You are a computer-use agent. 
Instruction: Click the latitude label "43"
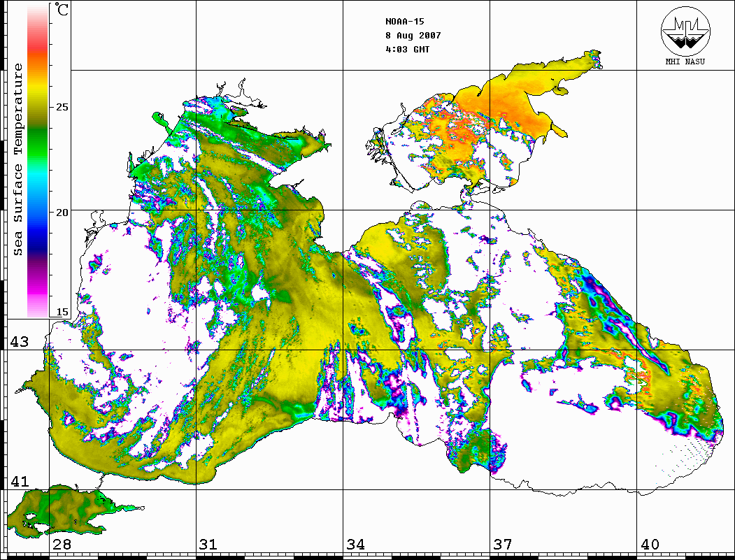pyautogui.click(x=19, y=342)
